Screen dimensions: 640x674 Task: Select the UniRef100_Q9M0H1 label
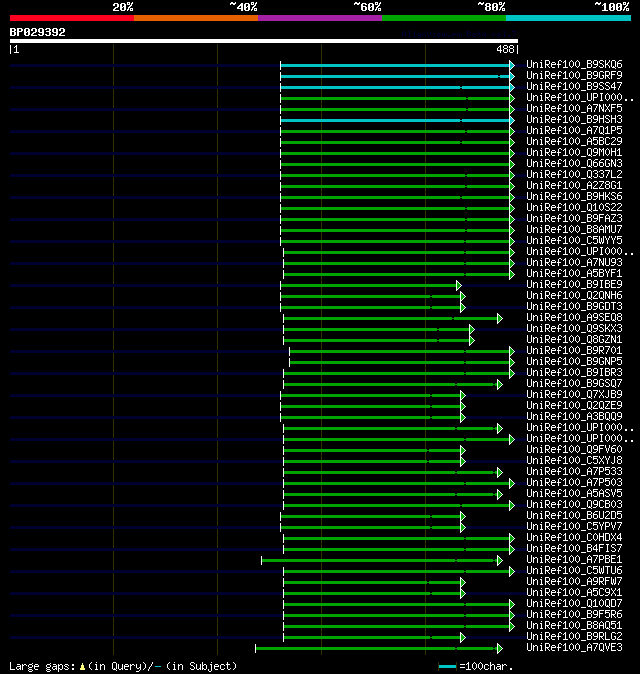[574, 153]
